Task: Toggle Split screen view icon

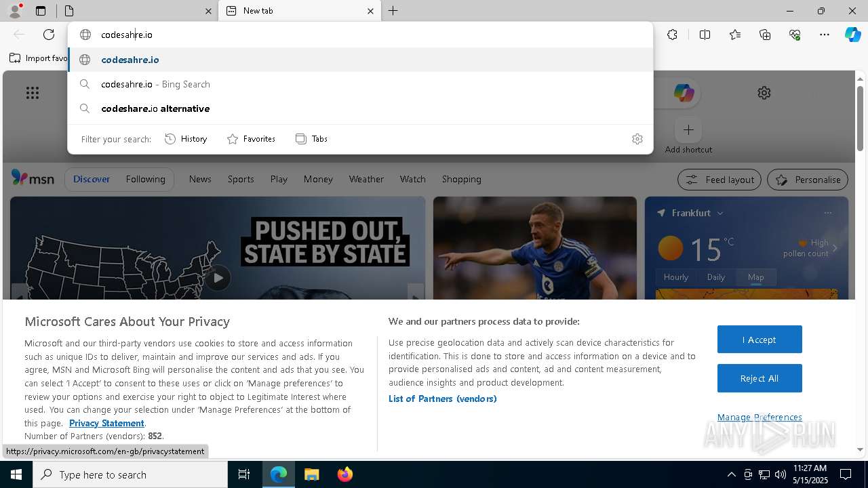Action: 705,35
